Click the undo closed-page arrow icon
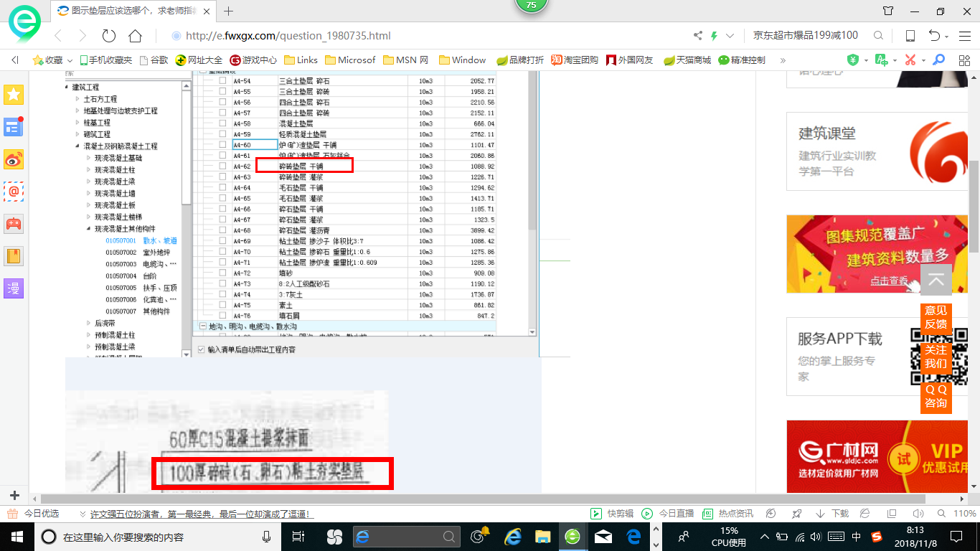The height and width of the screenshot is (551, 980). pyautogui.click(x=934, y=36)
